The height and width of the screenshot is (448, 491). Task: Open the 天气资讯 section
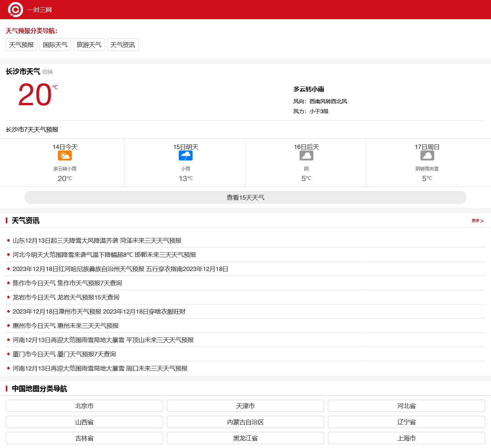point(122,45)
